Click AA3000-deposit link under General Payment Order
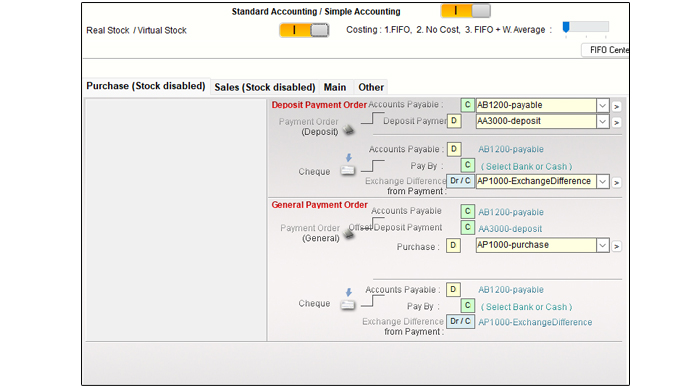 pos(510,229)
